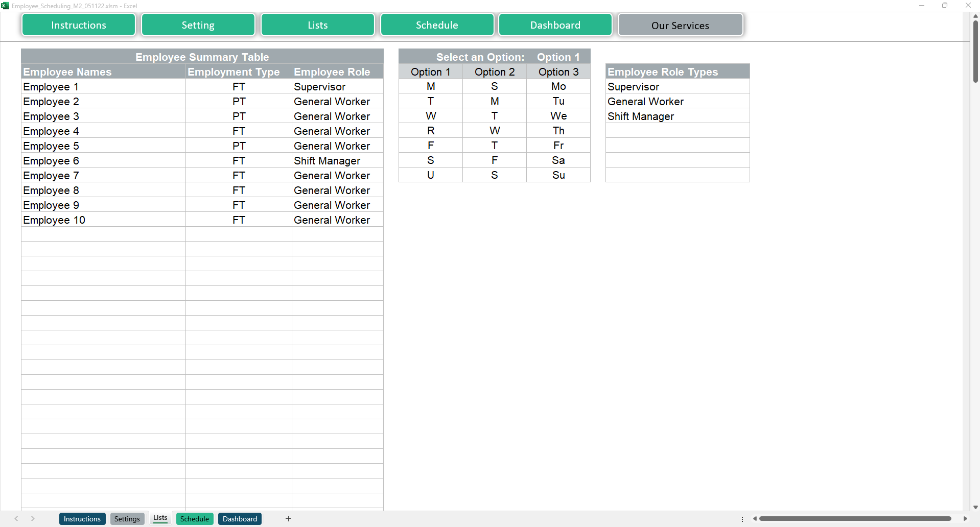Open the Select an Option dropdown cell
The height and width of the screenshot is (527, 980).
pos(558,57)
